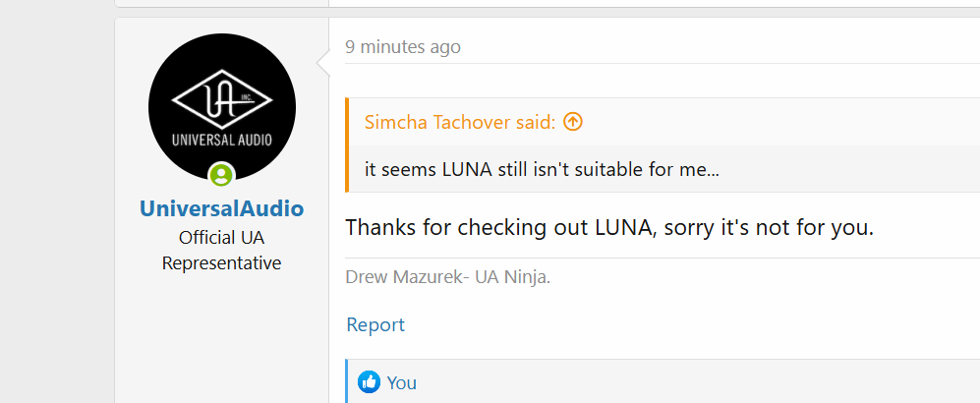The image size is (980, 403).
Task: Click the "9 minutes ago" post timestamp
Action: (402, 46)
